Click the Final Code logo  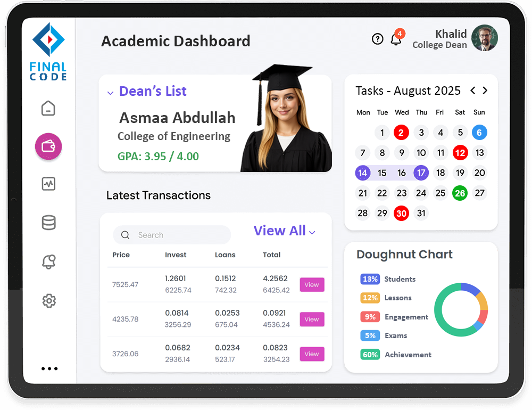coord(48,52)
